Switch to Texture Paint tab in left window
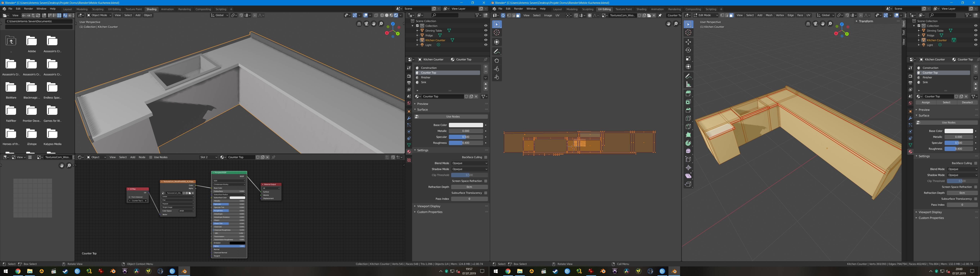Viewport: 980px width, 276px height. (133, 9)
